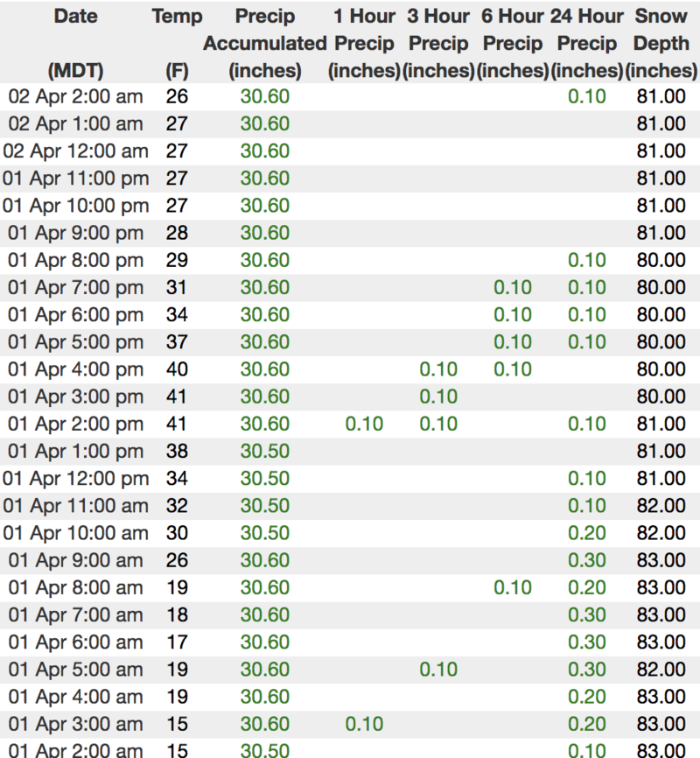This screenshot has height=758, width=700.
Task: Click the Temp (F) column header
Action: tap(177, 43)
